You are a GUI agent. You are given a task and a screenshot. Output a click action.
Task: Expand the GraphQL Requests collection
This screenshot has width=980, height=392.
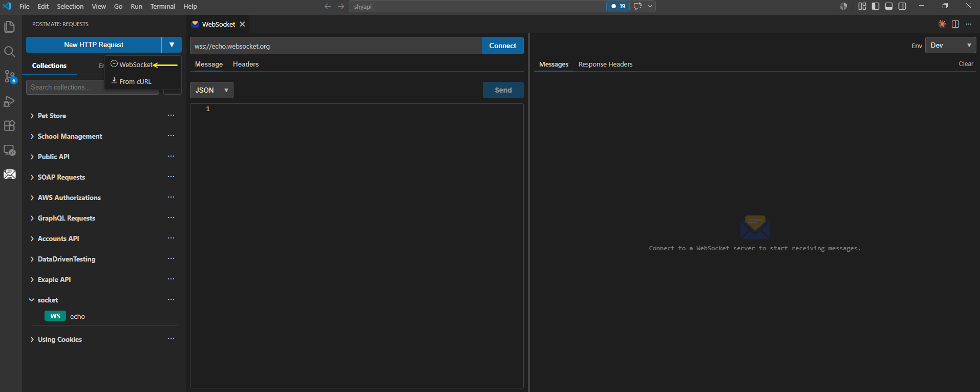click(32, 219)
